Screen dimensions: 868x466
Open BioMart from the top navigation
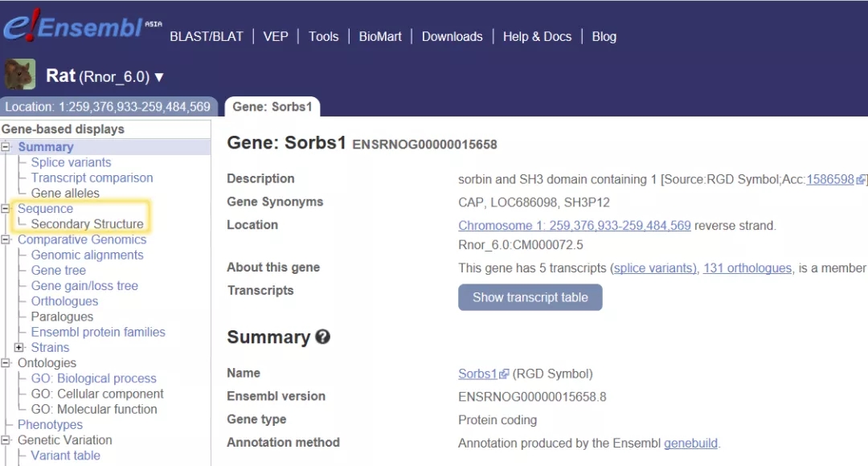(x=380, y=36)
